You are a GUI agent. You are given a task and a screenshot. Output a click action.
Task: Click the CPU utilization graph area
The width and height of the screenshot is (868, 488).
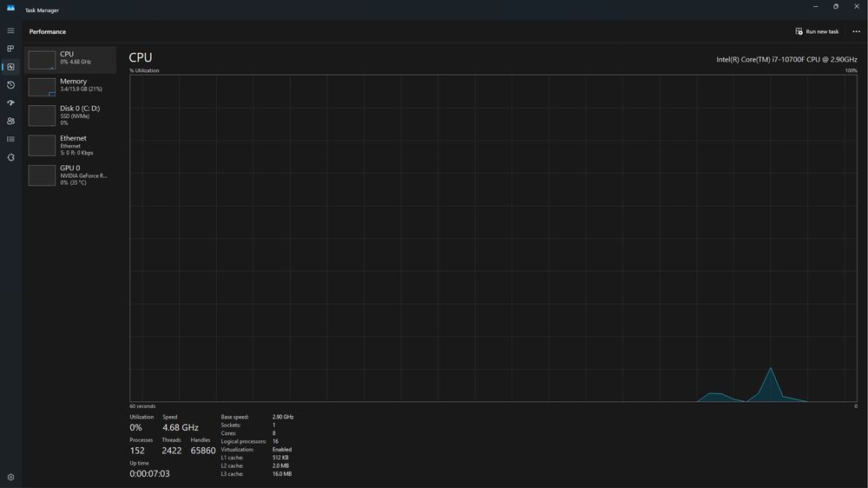[x=493, y=238]
